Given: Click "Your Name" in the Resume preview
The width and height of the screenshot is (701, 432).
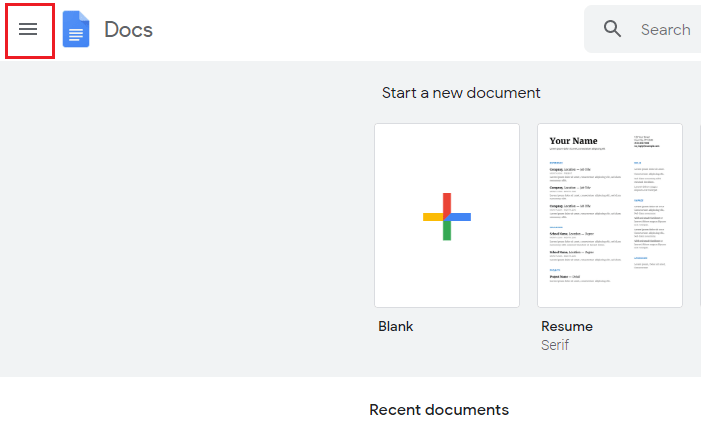Looking at the screenshot, I should [x=573, y=141].
